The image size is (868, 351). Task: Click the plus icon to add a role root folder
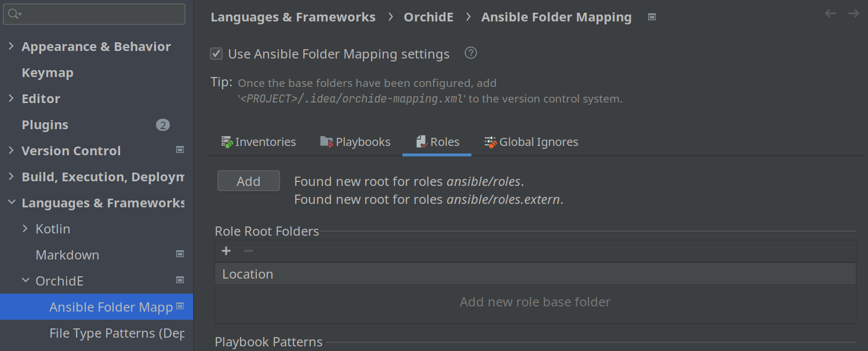[x=226, y=251]
